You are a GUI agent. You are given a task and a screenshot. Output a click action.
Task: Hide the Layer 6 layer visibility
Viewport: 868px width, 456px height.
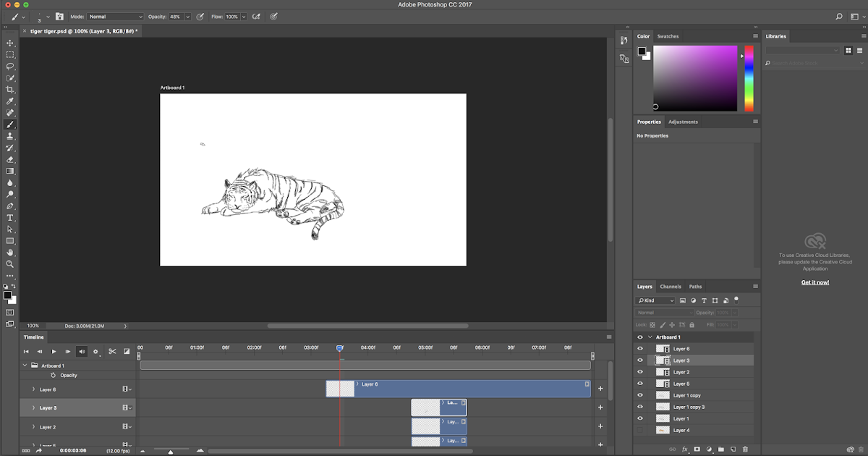(x=639, y=348)
